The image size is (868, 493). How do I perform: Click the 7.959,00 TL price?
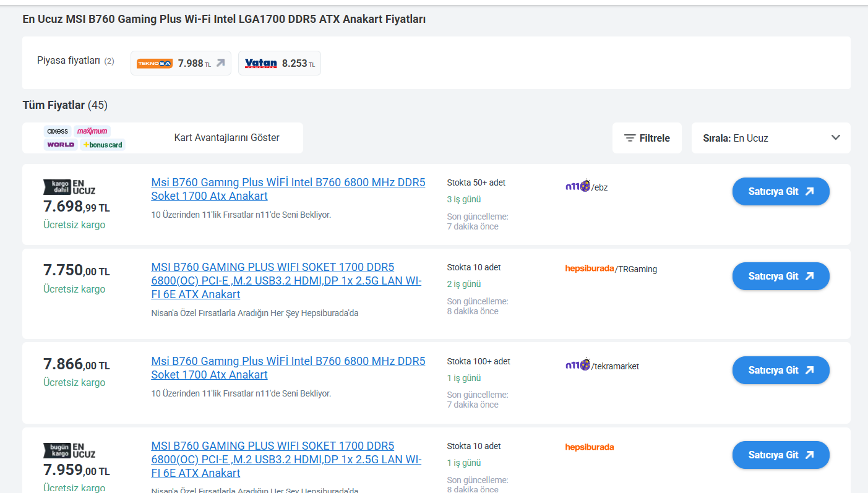click(x=77, y=470)
